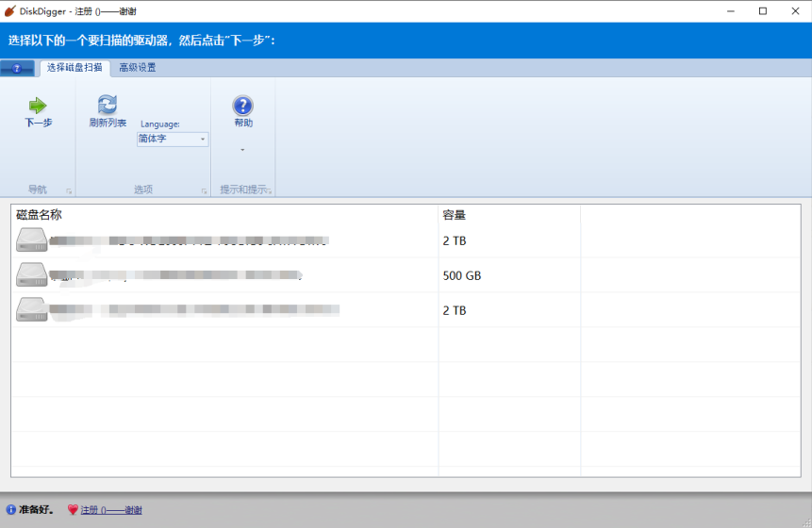Click the 2 TB capacity of the third row
The width and height of the screenshot is (812, 528).
pos(455,310)
